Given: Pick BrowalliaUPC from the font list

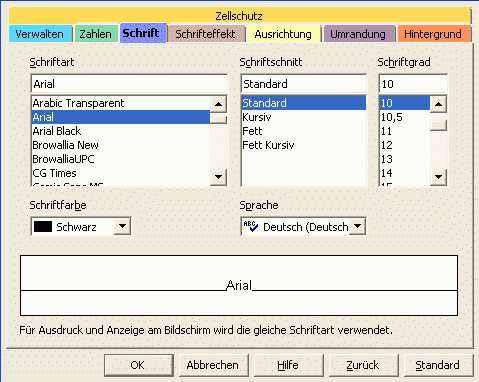Looking at the screenshot, I should click(x=121, y=159).
